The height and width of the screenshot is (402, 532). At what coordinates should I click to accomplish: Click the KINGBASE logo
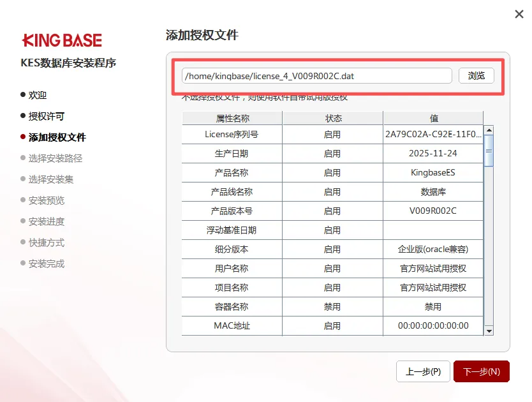click(62, 40)
